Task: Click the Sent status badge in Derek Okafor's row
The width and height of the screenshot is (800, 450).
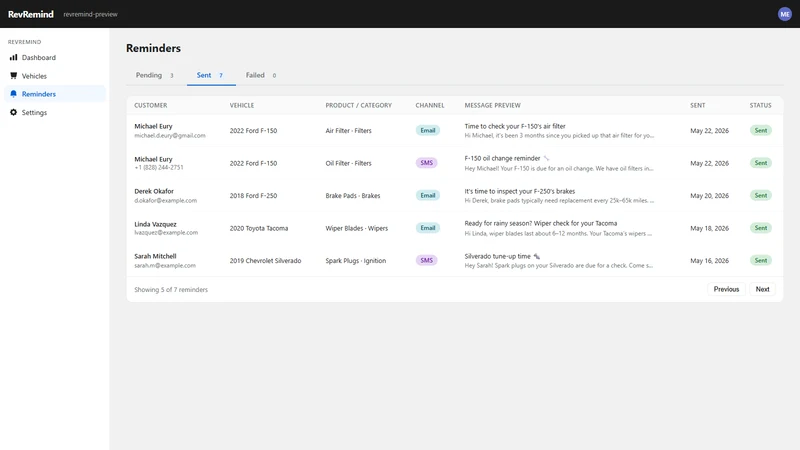Action: pyautogui.click(x=761, y=195)
